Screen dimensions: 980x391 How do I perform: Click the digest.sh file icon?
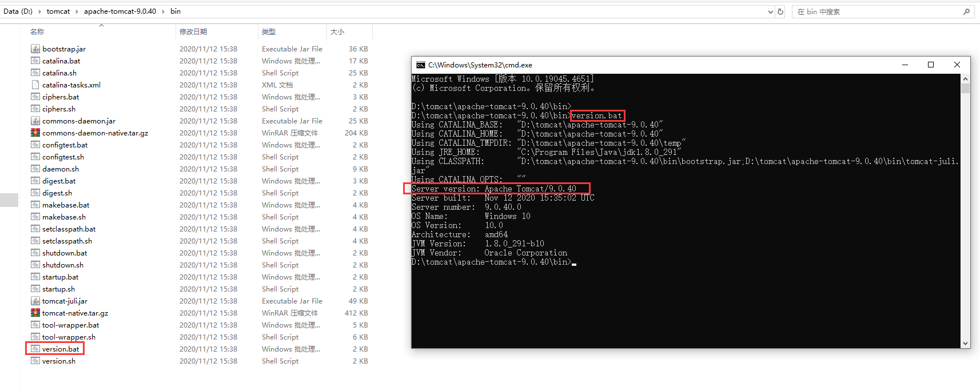pos(35,193)
